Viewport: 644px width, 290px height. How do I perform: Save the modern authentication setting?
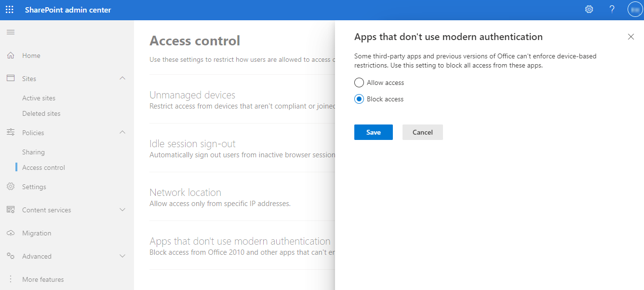pyautogui.click(x=373, y=132)
